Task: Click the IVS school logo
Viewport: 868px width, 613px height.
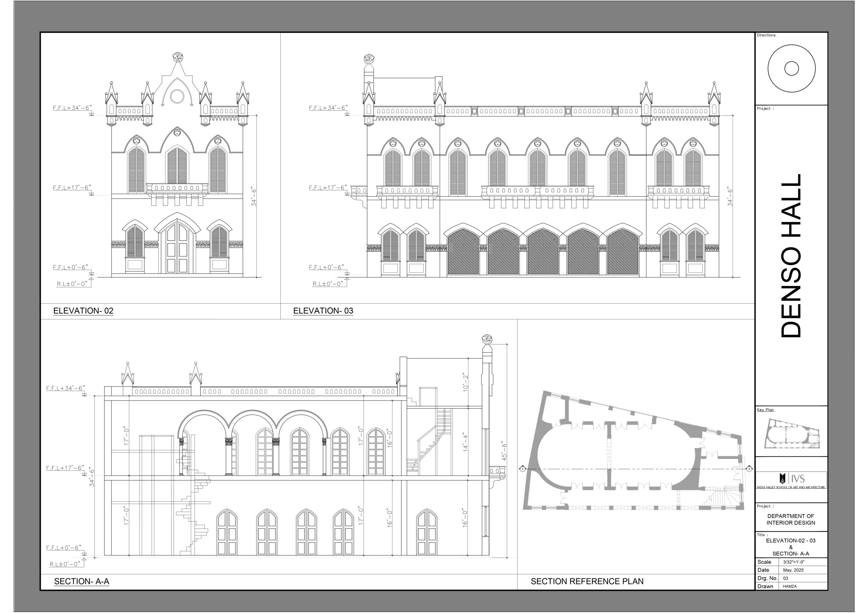Action: pos(791,479)
